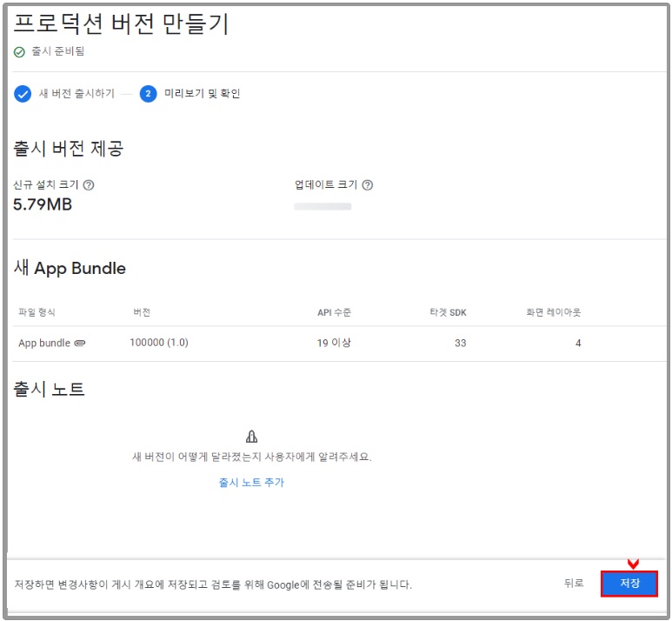Screen dimensions: 672x621
Task: Click the 5.79MB install size value
Action: click(x=43, y=204)
